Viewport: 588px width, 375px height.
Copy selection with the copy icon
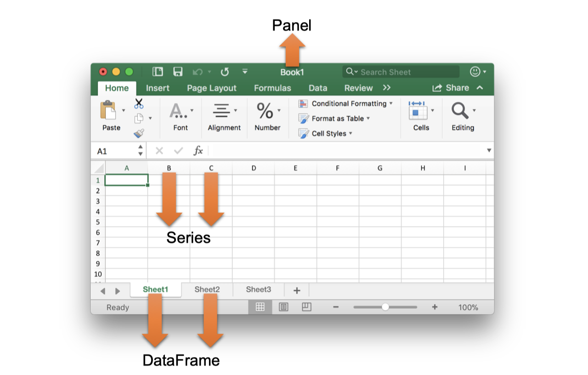(x=139, y=119)
